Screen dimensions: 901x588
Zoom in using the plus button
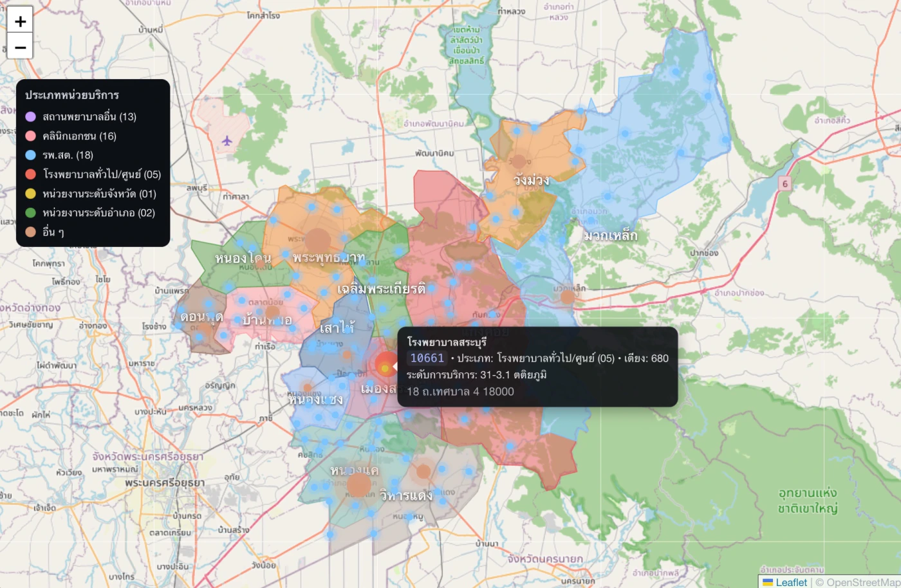20,21
